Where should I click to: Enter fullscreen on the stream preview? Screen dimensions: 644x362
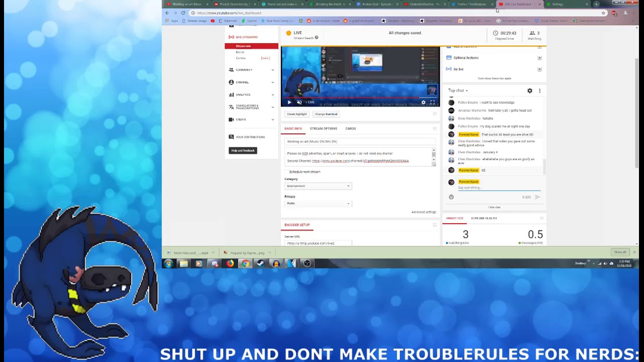tap(432, 102)
